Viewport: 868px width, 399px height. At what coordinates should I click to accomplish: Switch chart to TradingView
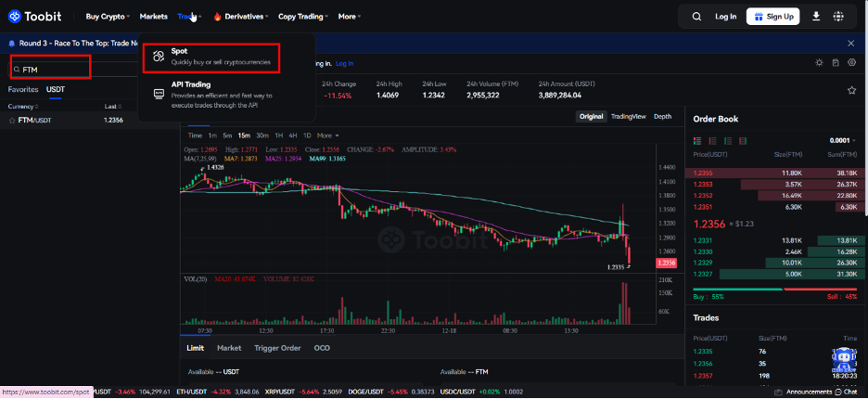point(629,116)
